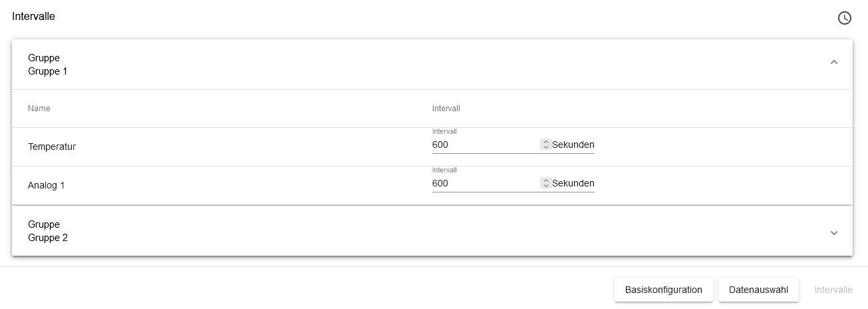Image resolution: width=868 pixels, height=309 pixels.
Task: Increase Analog 1 interval with up arrow
Action: pos(546,180)
